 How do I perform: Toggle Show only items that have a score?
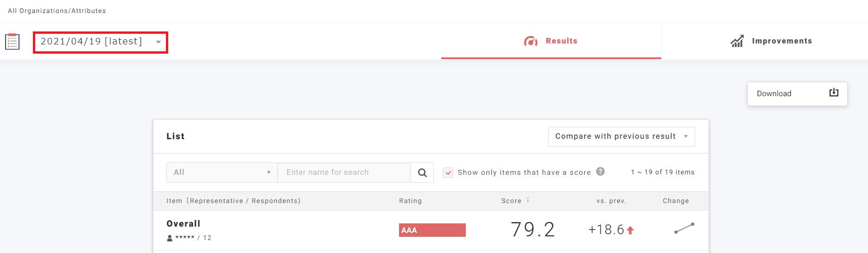click(x=448, y=173)
